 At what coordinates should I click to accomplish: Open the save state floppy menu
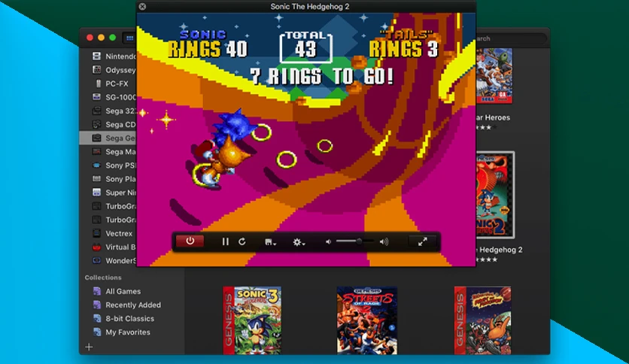pyautogui.click(x=270, y=242)
